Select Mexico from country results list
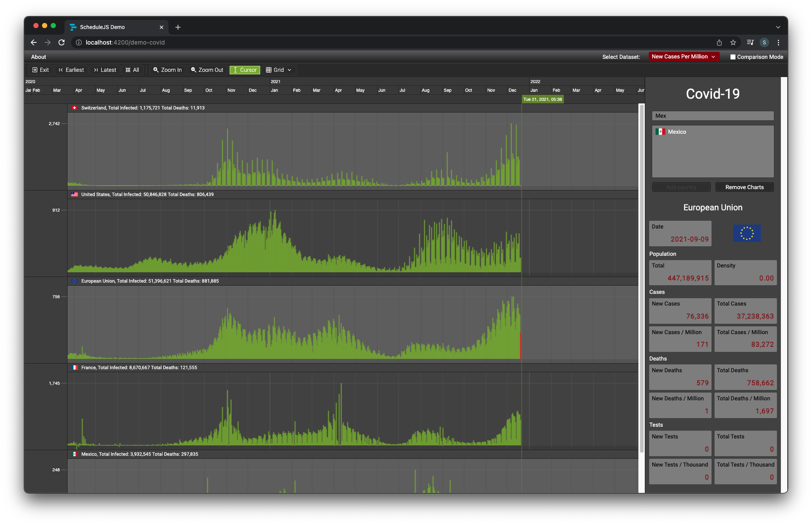The height and width of the screenshot is (525, 812). point(676,132)
